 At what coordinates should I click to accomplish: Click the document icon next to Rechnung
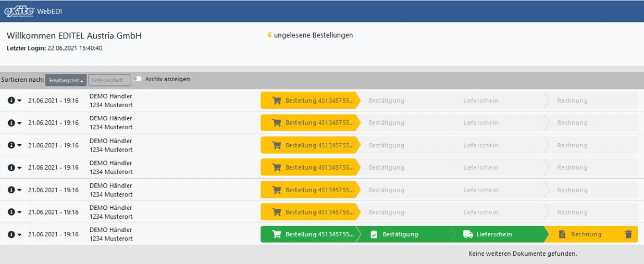(x=562, y=234)
